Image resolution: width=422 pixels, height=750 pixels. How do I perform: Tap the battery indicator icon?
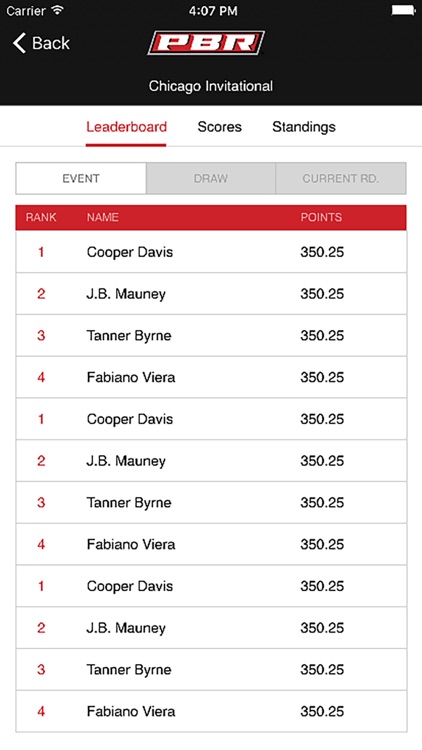(x=403, y=11)
